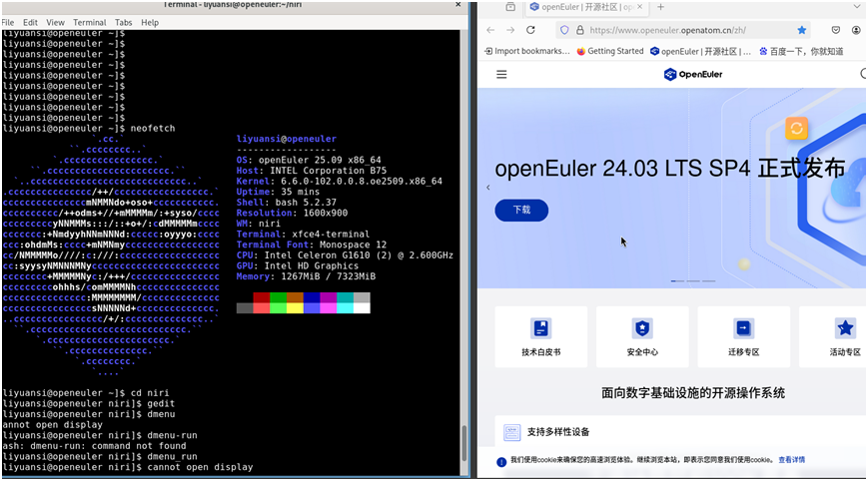Select the third carousel indicator dash

(x=708, y=281)
